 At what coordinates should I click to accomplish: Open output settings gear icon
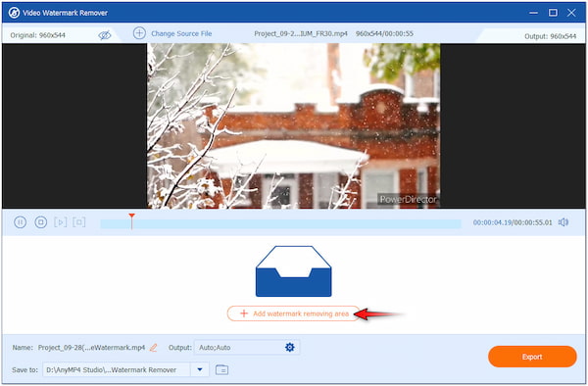[289, 348]
